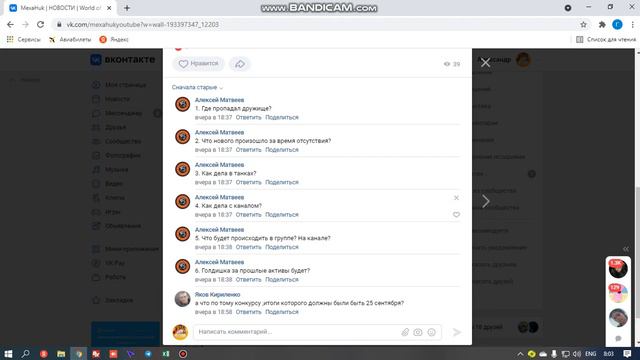Open Список для чтения reading list
Screen dimensions: 640x360
(x=606, y=40)
